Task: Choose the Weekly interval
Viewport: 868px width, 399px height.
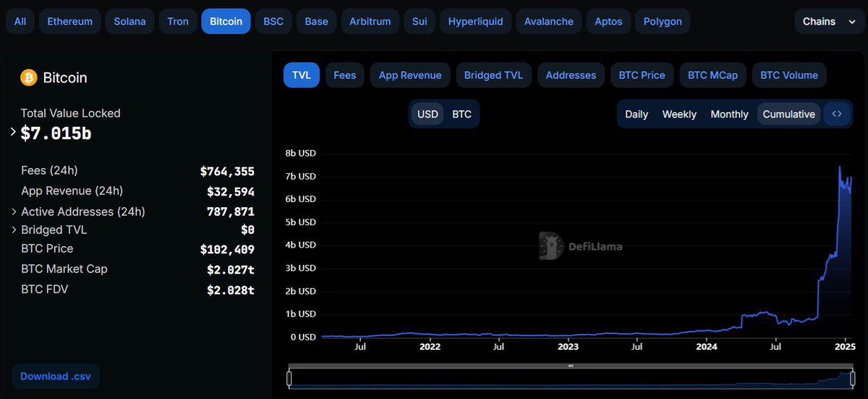Action: (x=679, y=114)
